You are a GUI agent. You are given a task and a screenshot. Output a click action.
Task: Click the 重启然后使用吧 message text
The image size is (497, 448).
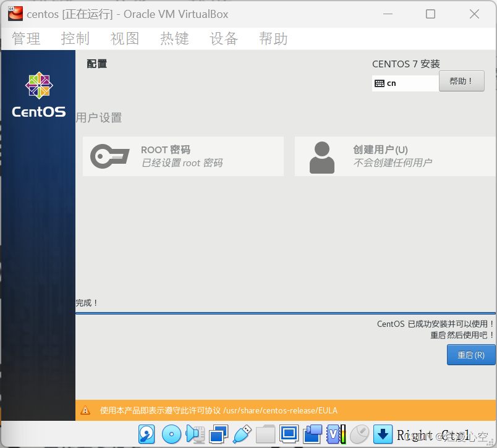point(462,335)
